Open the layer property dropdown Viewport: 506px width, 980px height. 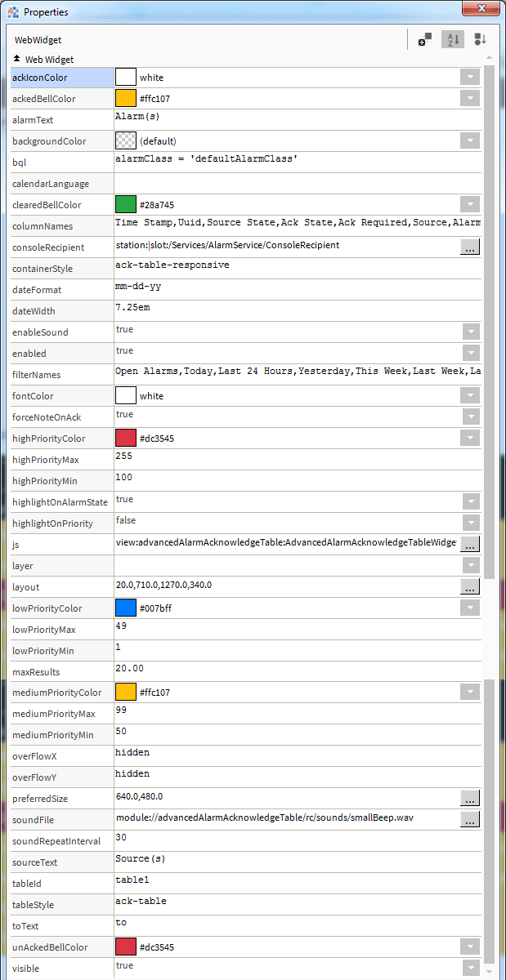click(x=470, y=565)
